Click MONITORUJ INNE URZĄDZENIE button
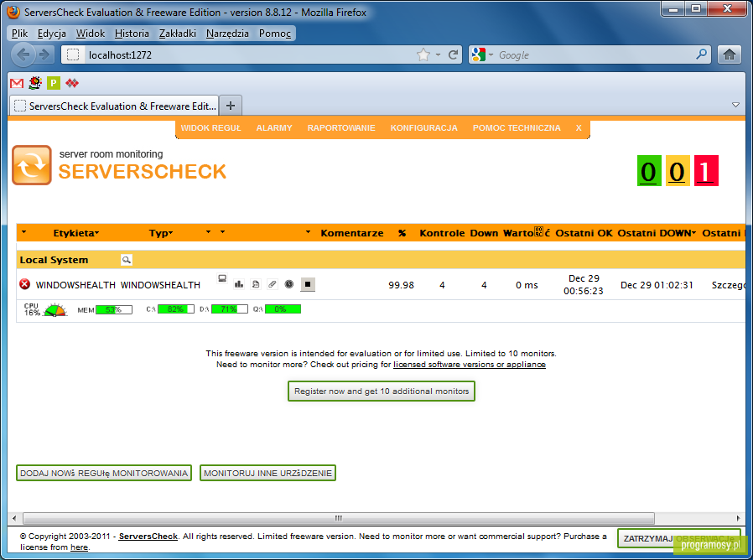The height and width of the screenshot is (560, 753). (267, 473)
